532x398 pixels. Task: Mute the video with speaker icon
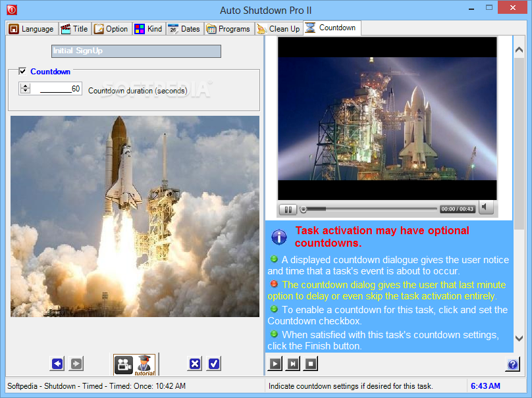(x=485, y=207)
